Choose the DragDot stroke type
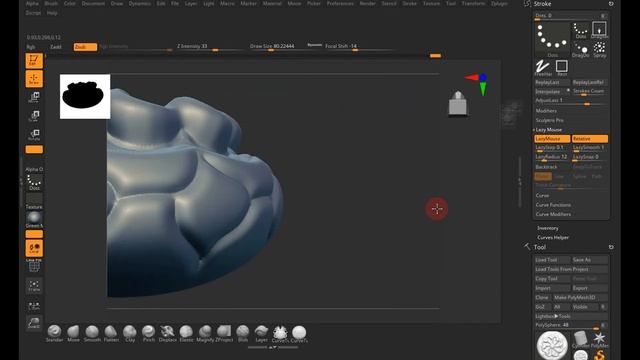The height and width of the screenshot is (360, 640). pos(580,49)
